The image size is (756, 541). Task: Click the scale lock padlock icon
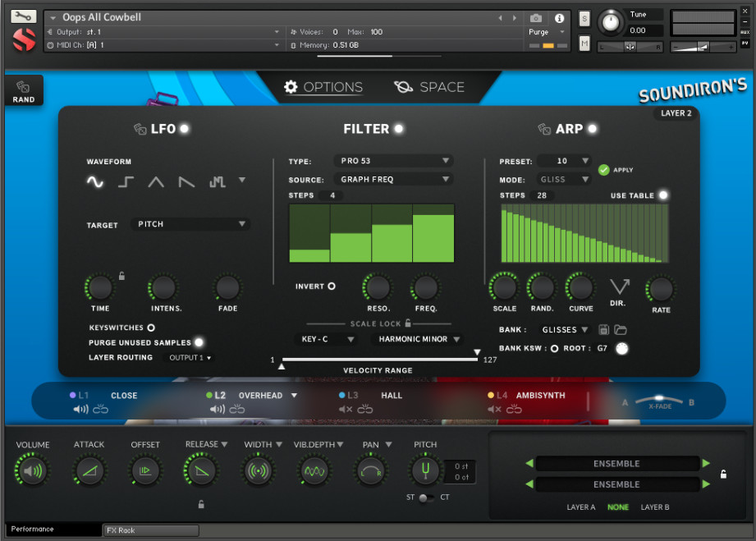[x=408, y=323]
